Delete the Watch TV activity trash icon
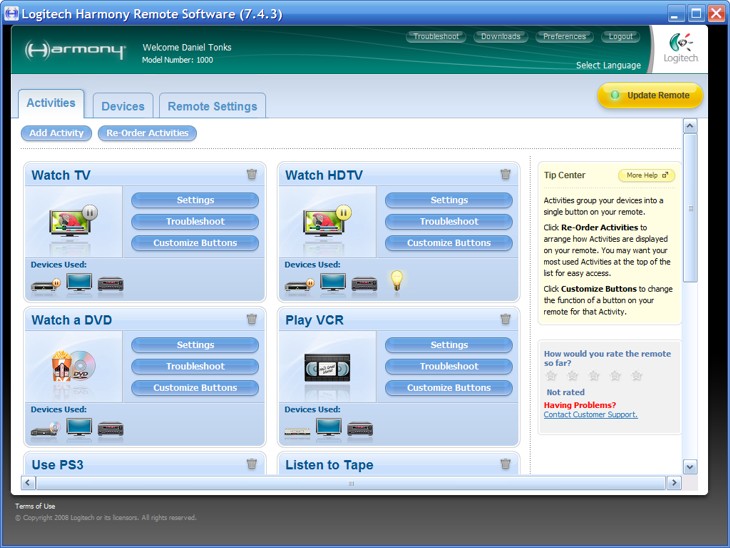The height and width of the screenshot is (548, 730). (x=252, y=174)
